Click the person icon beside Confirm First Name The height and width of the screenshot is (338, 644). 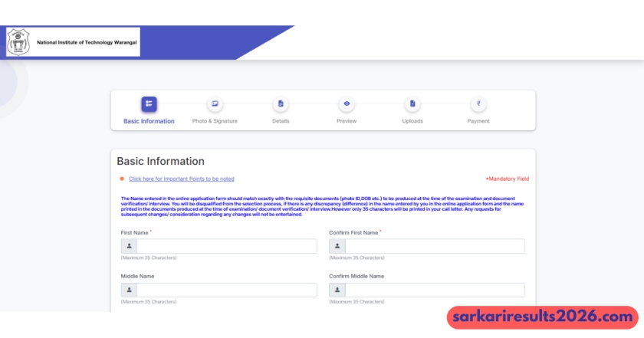(337, 246)
